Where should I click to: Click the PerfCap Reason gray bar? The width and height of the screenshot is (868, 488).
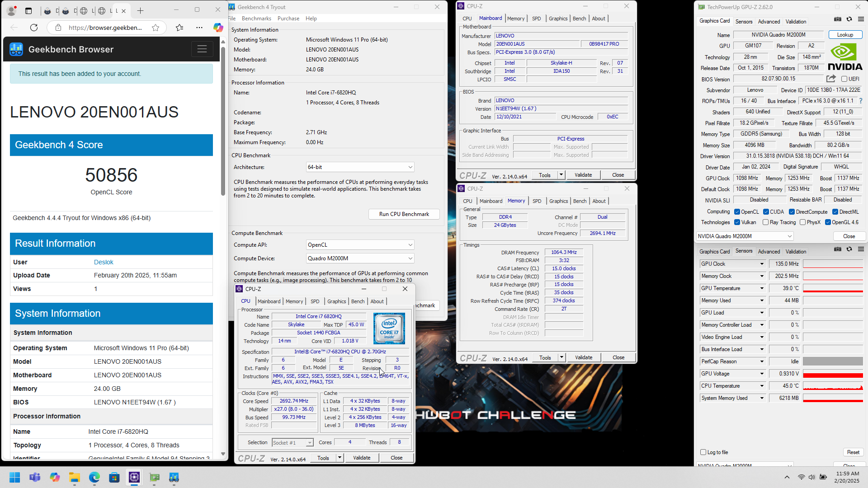pyautogui.click(x=833, y=361)
